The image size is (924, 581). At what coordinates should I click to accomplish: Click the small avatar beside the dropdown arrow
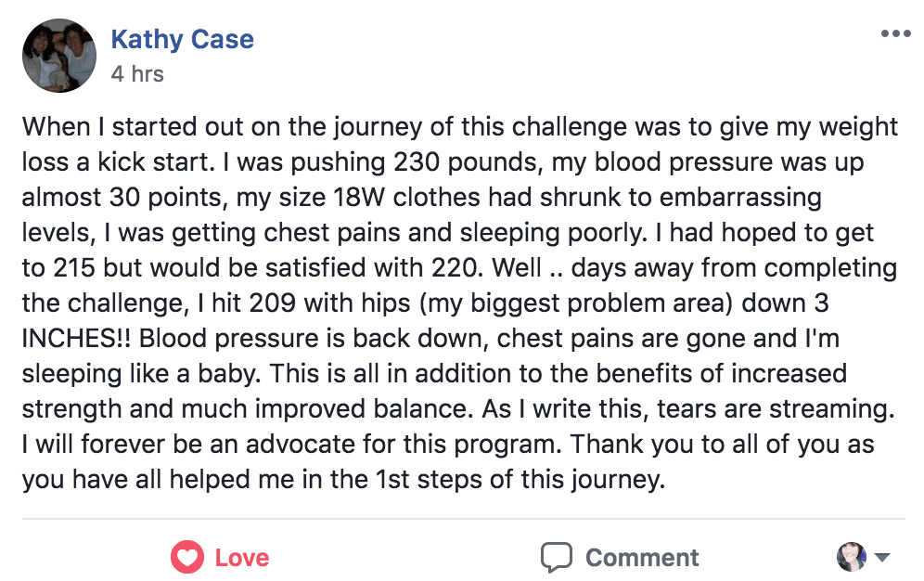click(x=852, y=557)
